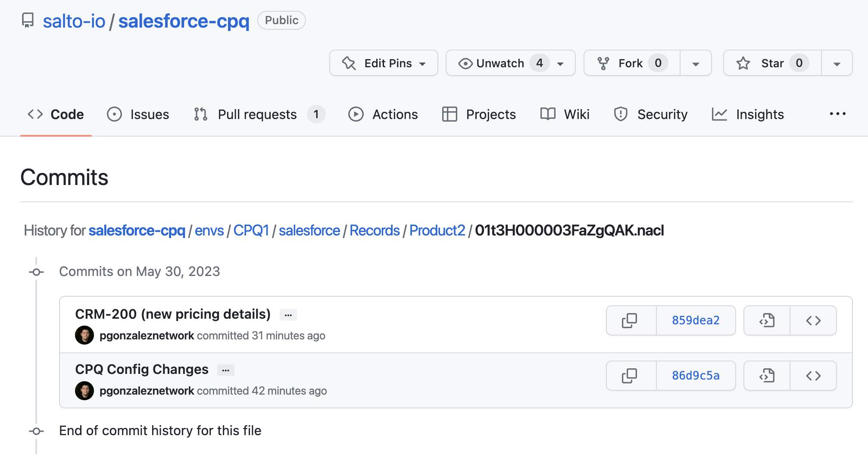Open the Security tab
Viewport: 868px width, 458px height.
651,114
